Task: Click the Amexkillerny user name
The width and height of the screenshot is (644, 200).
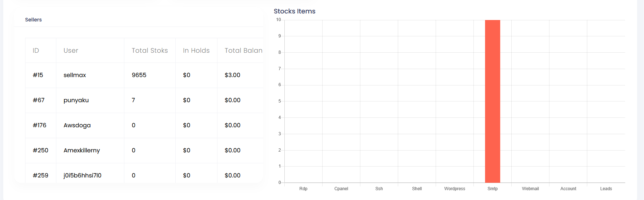Action: 81,151
